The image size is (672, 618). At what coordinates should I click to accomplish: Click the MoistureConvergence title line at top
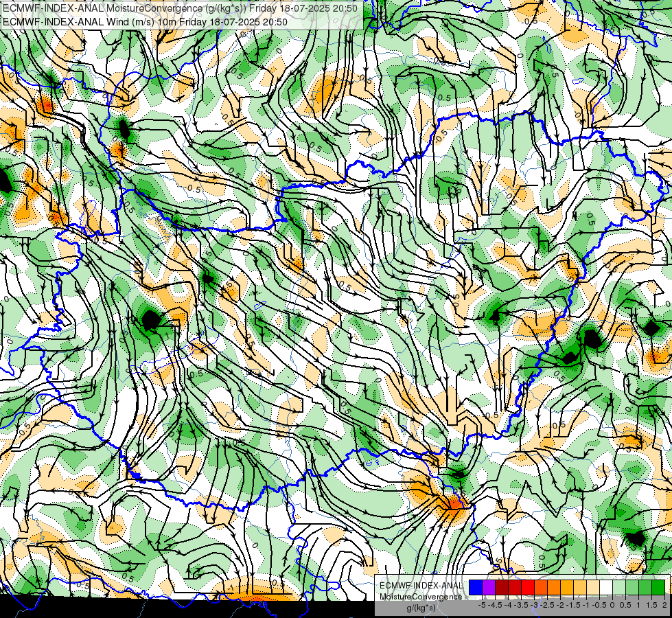pos(180,8)
